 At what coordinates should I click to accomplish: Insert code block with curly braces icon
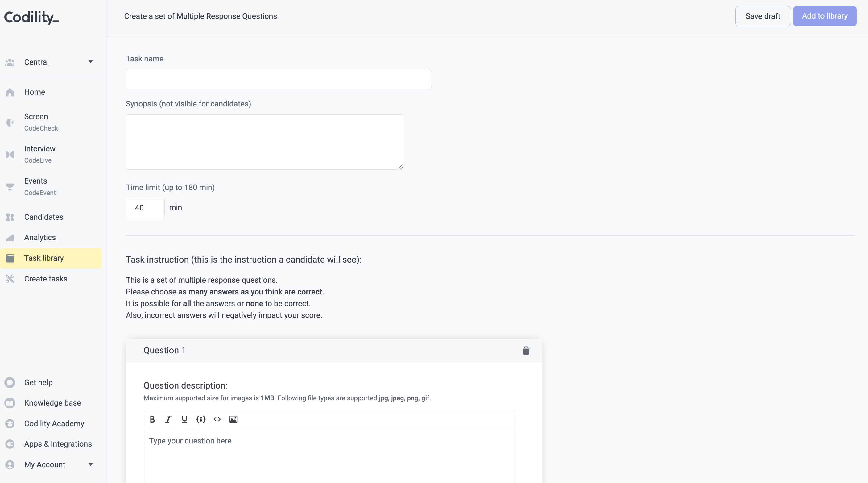(x=201, y=419)
